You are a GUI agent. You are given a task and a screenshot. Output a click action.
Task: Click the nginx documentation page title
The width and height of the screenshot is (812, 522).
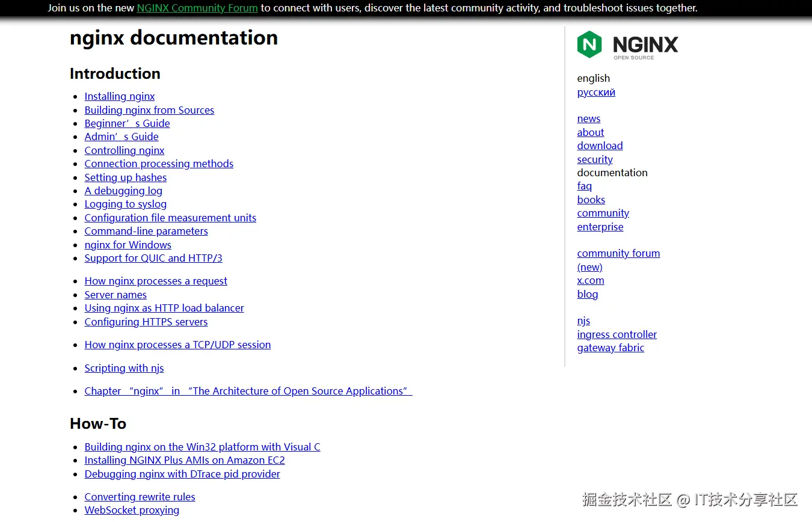174,37
